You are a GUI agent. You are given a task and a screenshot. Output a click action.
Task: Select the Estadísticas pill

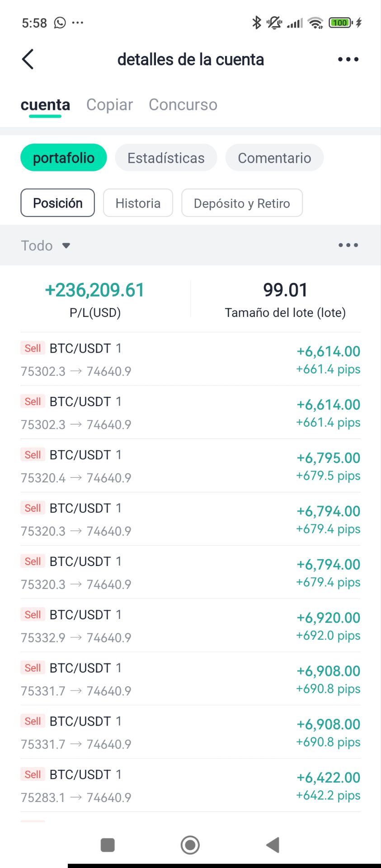[166, 158]
